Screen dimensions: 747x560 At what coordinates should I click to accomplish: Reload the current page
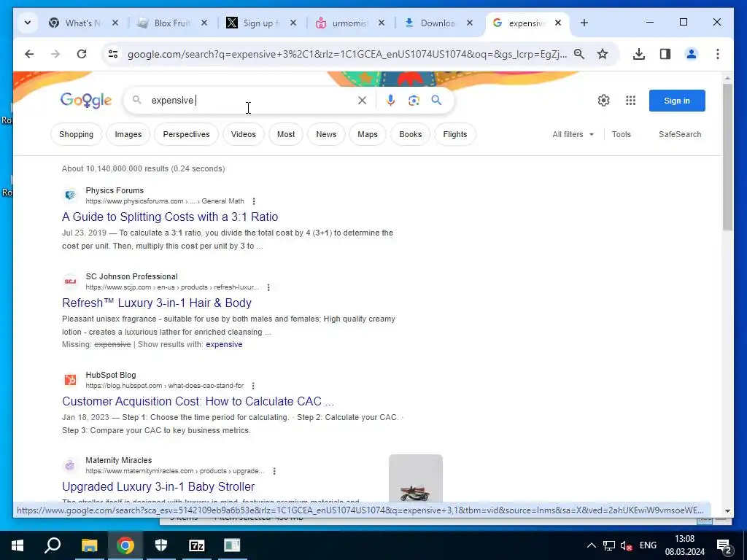[x=82, y=54]
